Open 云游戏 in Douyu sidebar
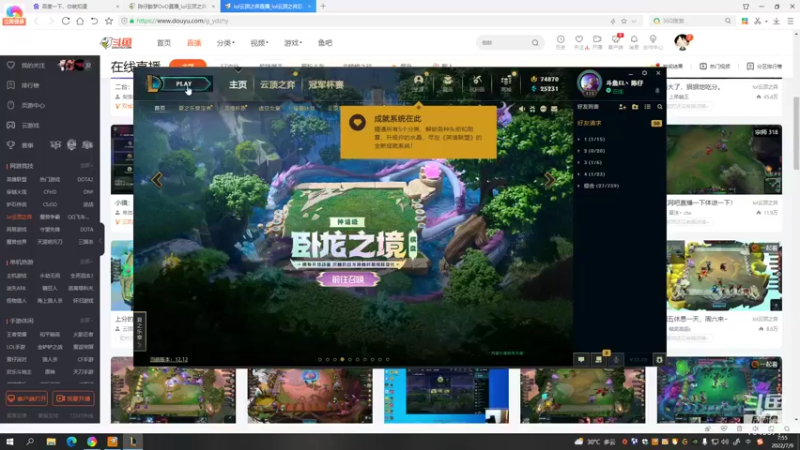 (31, 125)
